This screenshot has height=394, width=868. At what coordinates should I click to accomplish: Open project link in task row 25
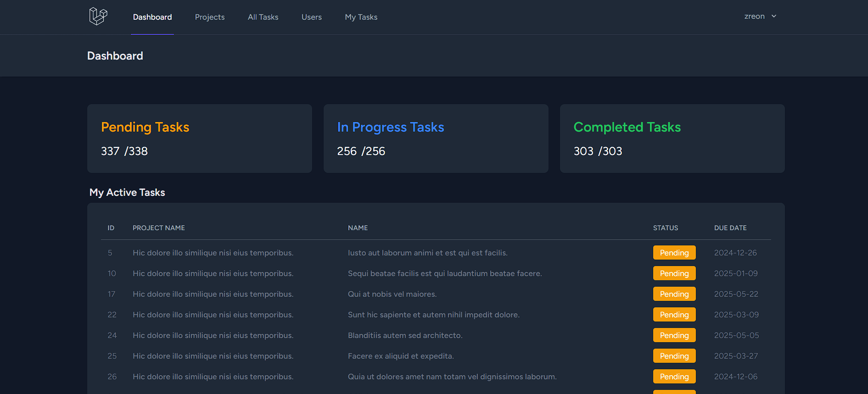(213, 356)
